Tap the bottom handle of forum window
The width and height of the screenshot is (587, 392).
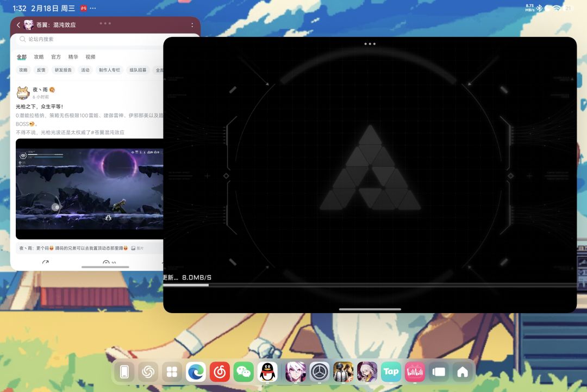(105, 267)
